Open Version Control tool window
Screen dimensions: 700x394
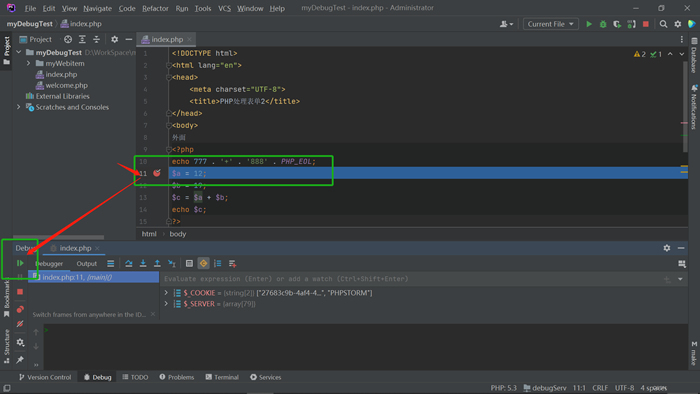[x=45, y=377]
